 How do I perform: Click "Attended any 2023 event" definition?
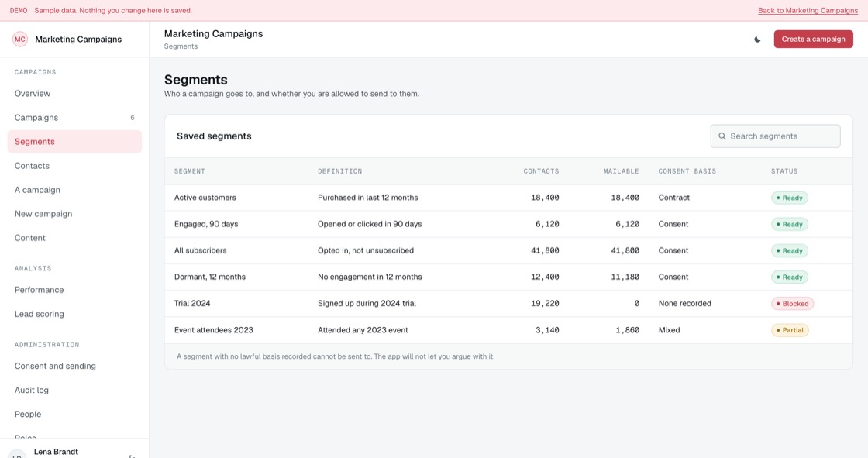pyautogui.click(x=363, y=330)
